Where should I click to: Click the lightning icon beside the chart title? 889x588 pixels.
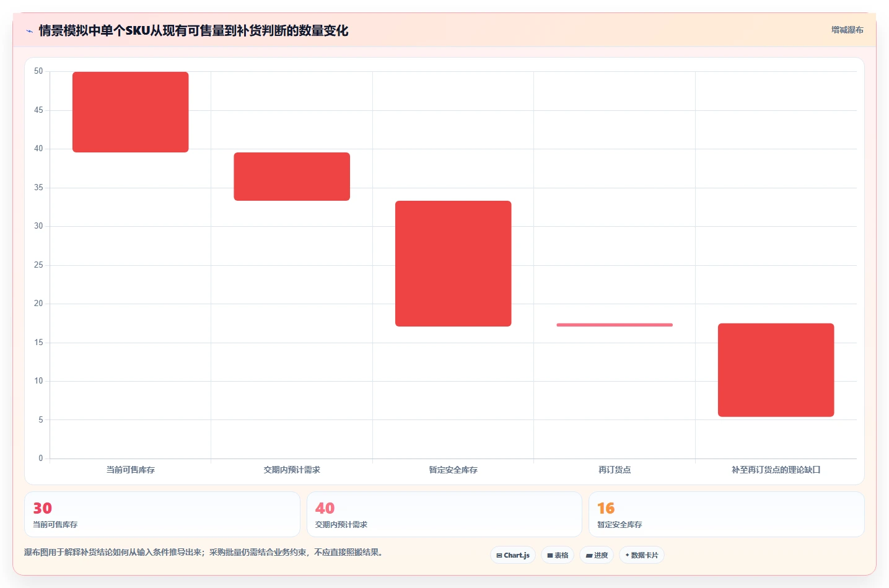tap(29, 31)
